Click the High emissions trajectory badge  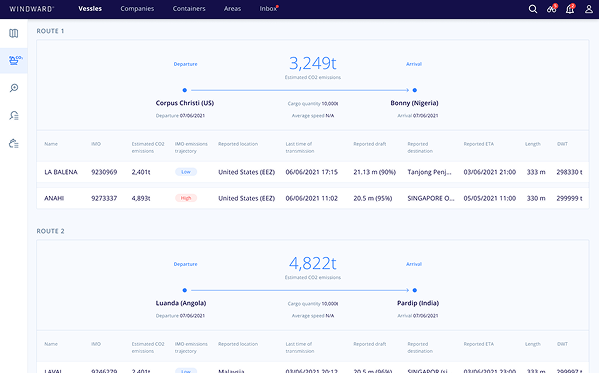186,198
